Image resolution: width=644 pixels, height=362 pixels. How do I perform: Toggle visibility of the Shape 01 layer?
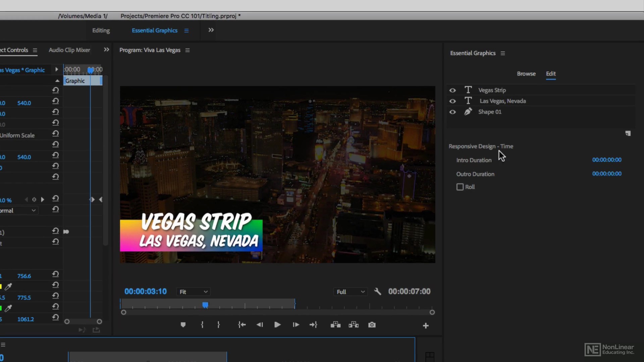point(452,112)
